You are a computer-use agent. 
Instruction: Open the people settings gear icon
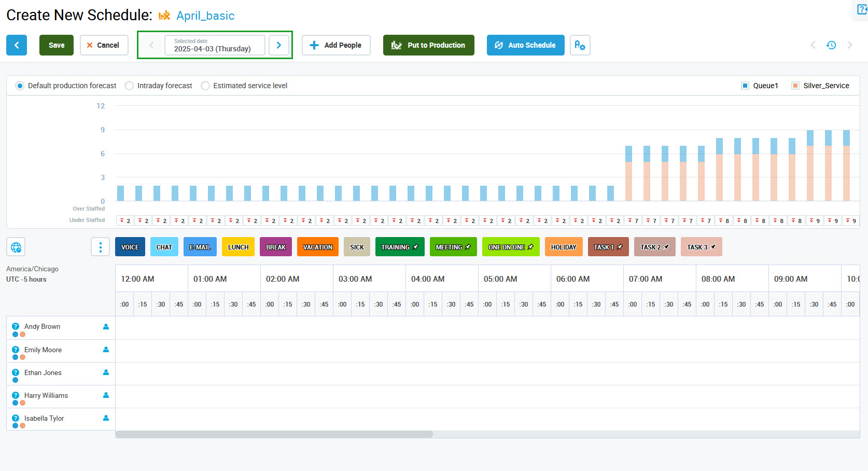point(580,45)
